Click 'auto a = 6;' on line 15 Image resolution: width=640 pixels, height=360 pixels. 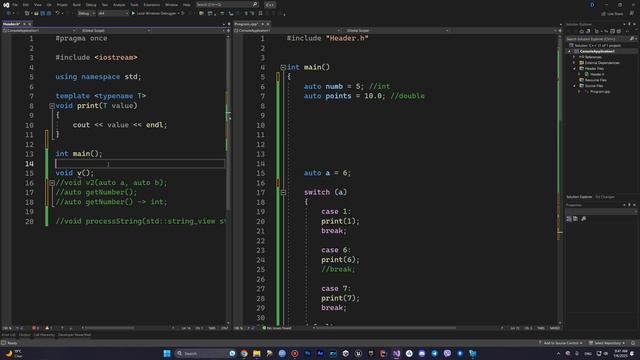click(x=327, y=173)
